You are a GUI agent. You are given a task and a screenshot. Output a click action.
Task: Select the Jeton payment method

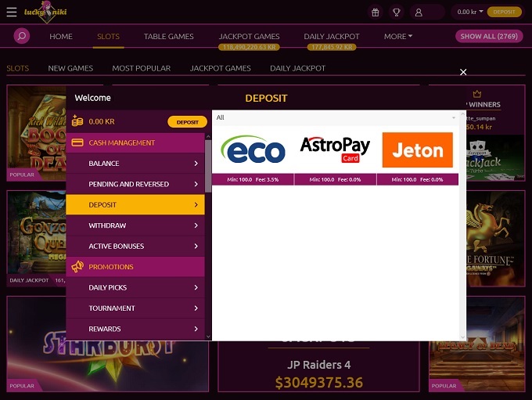(x=417, y=150)
